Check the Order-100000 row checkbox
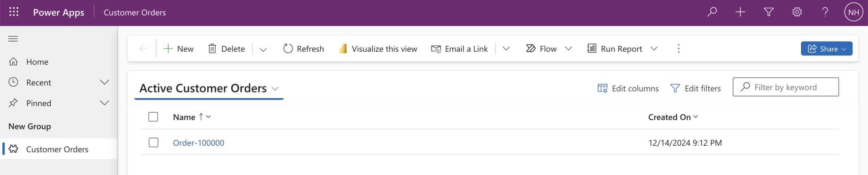 [153, 143]
